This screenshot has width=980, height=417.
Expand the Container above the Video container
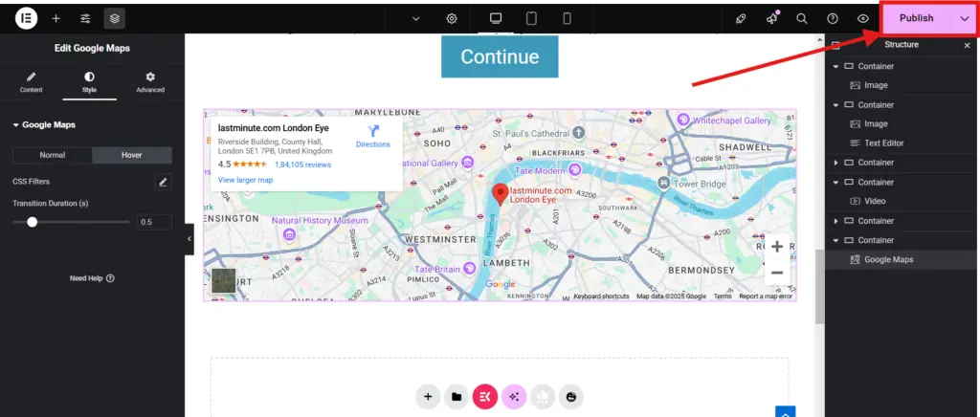835,163
